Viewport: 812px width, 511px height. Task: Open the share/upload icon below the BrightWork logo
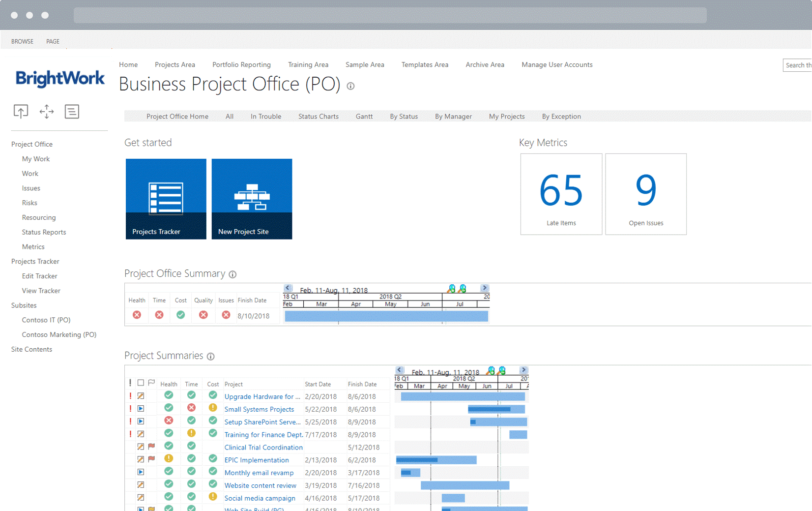21,112
